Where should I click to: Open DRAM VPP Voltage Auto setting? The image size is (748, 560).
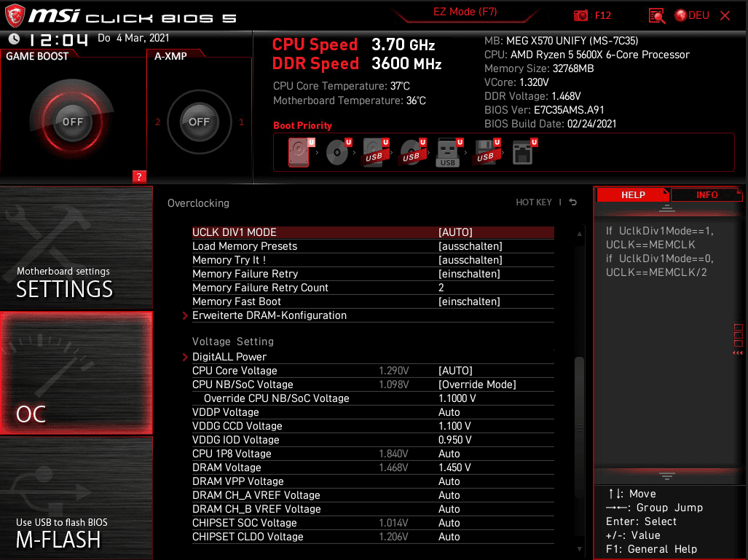(x=449, y=481)
